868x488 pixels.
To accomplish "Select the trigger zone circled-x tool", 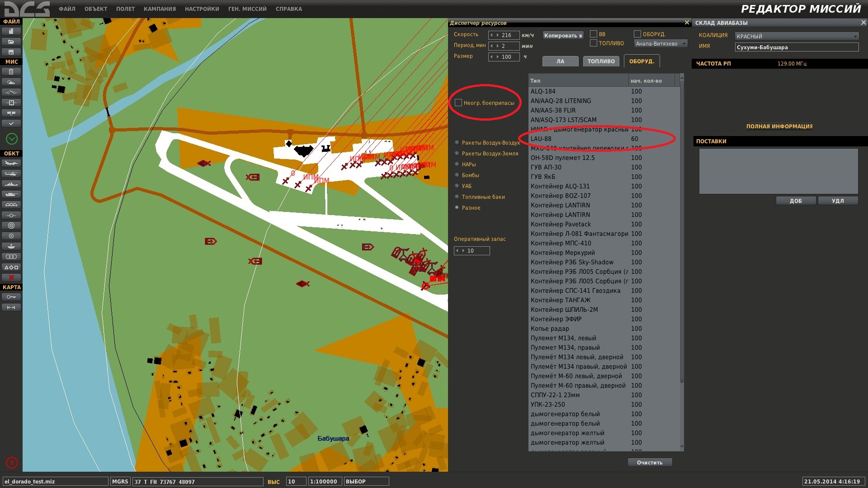I will 11,236.
